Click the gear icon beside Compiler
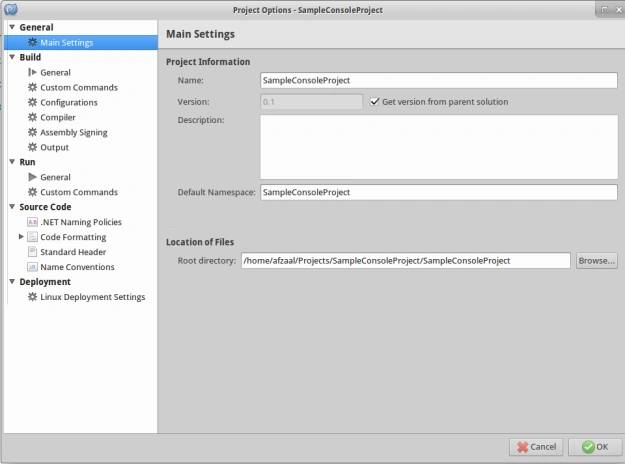This screenshot has width=625, height=464. (32, 117)
